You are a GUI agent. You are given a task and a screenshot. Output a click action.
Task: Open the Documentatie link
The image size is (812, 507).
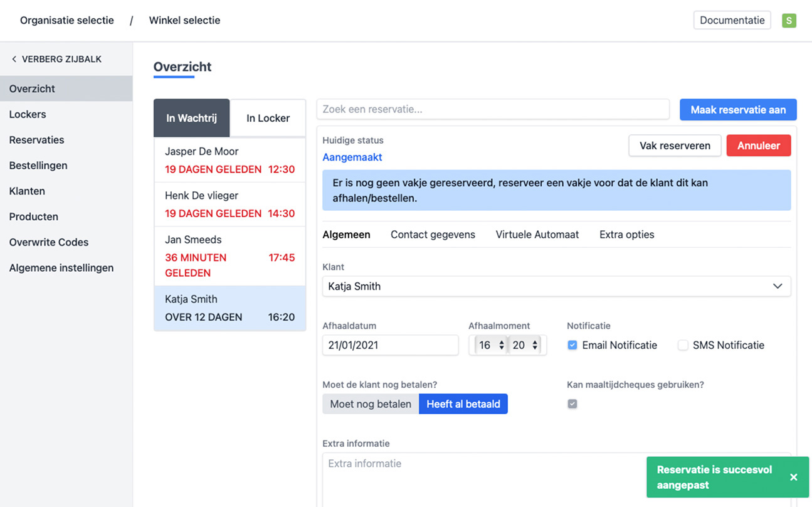(x=732, y=20)
